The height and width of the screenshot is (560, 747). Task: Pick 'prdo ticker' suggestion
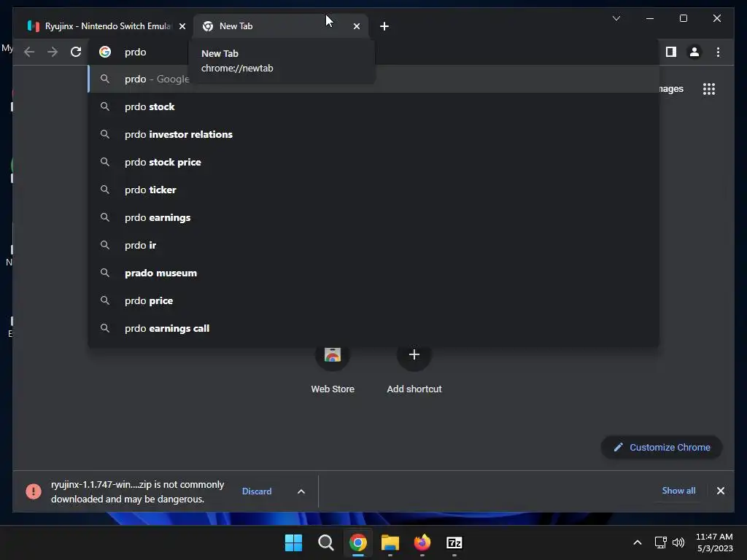click(x=373, y=190)
